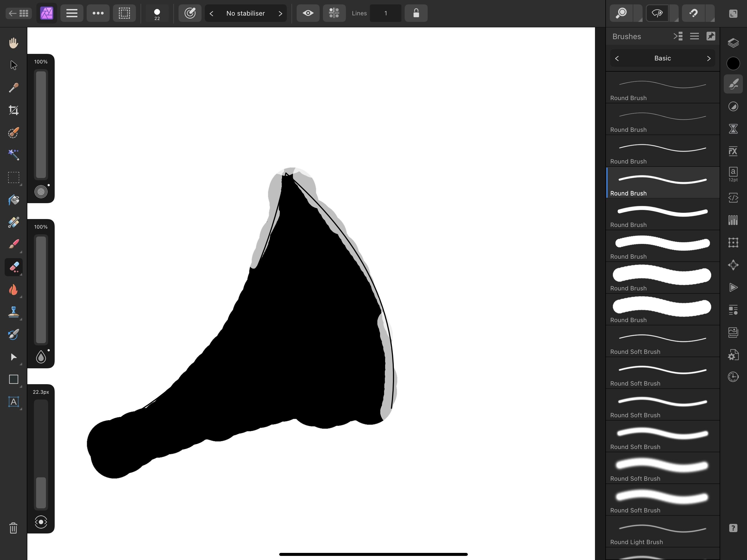Select the Dodge/Burn flame tool
This screenshot has height=560, width=747.
[13, 290]
